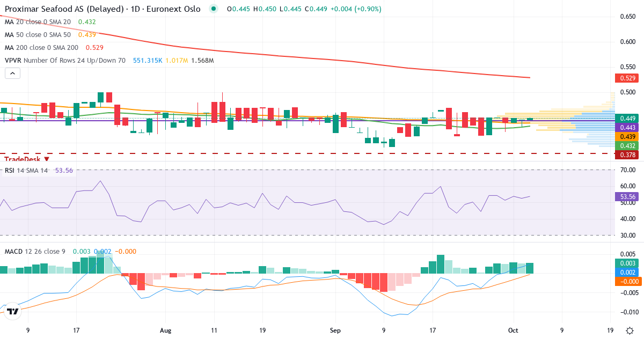Viewport: 644px width, 338px height.
Task: Click the Aug date on time axis
Action: [x=165, y=330]
